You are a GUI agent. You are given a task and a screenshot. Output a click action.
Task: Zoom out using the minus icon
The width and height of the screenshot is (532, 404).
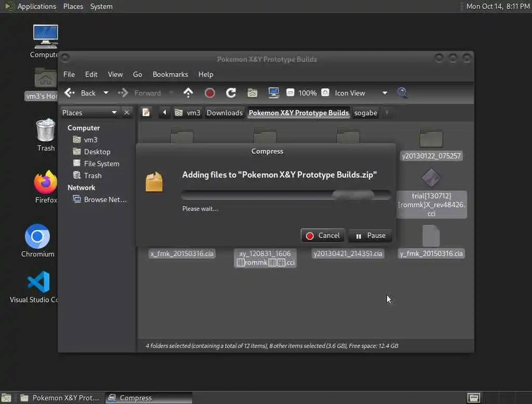[x=290, y=92]
